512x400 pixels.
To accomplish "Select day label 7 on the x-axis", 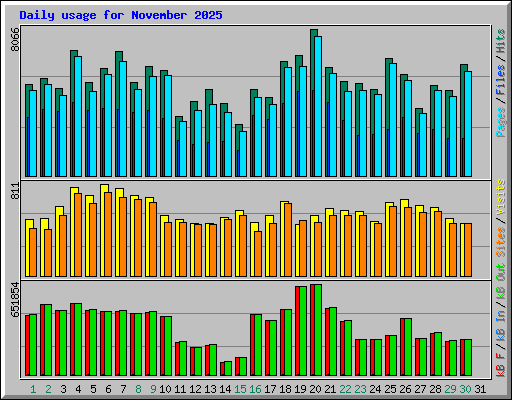I will click(x=123, y=389).
